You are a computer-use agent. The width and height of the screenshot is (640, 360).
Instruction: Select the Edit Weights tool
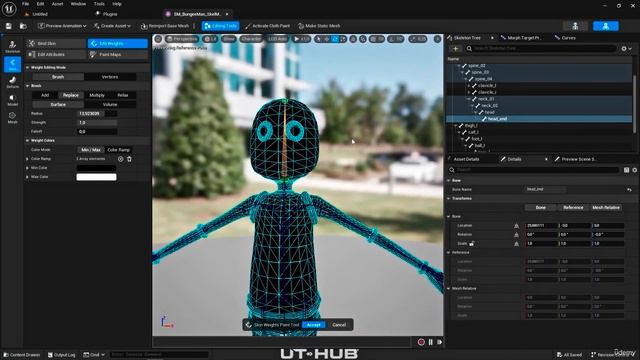[x=118, y=43]
